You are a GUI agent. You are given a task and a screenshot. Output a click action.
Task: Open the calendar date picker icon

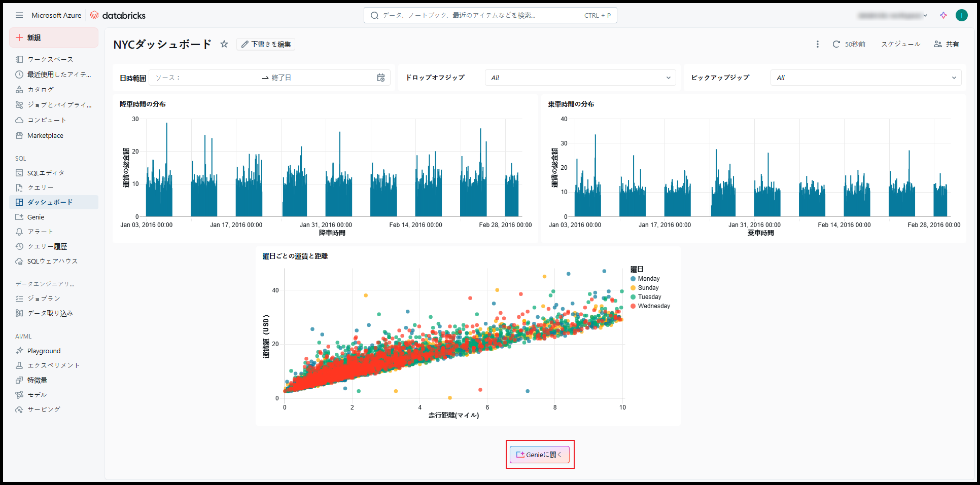[381, 78]
